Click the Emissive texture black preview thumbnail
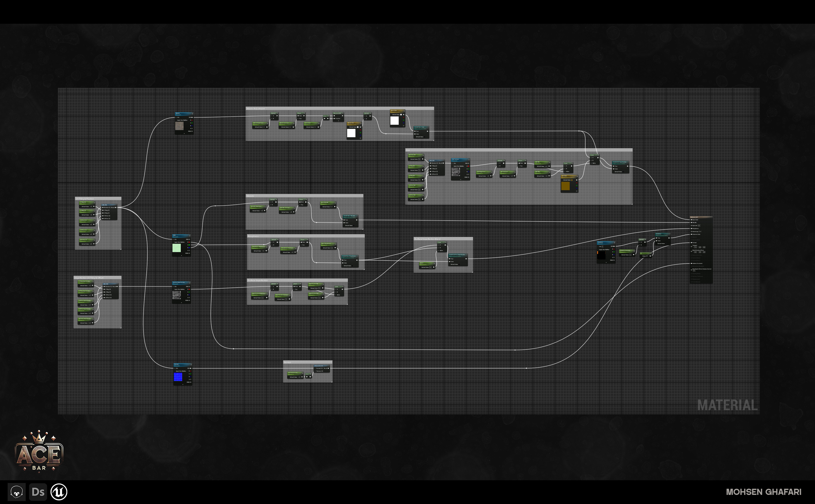The height and width of the screenshot is (504, 815). tap(601, 255)
